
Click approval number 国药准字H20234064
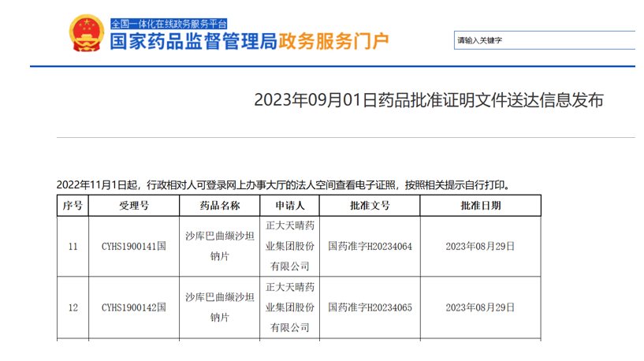(369, 246)
